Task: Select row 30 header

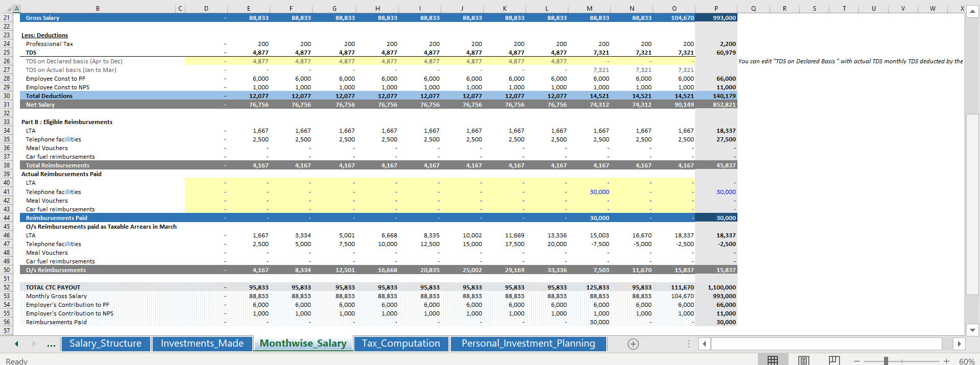Action: pyautogui.click(x=7, y=96)
